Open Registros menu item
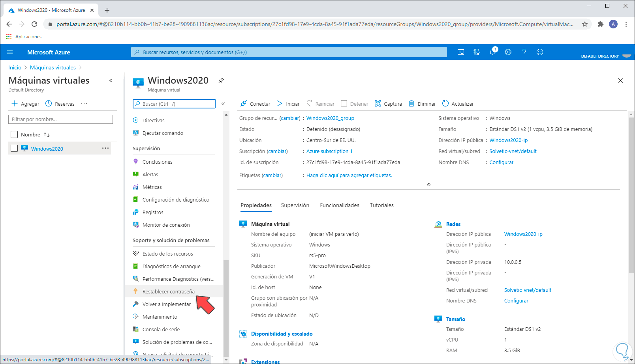Viewport: 635px width, 364px height. tap(153, 212)
